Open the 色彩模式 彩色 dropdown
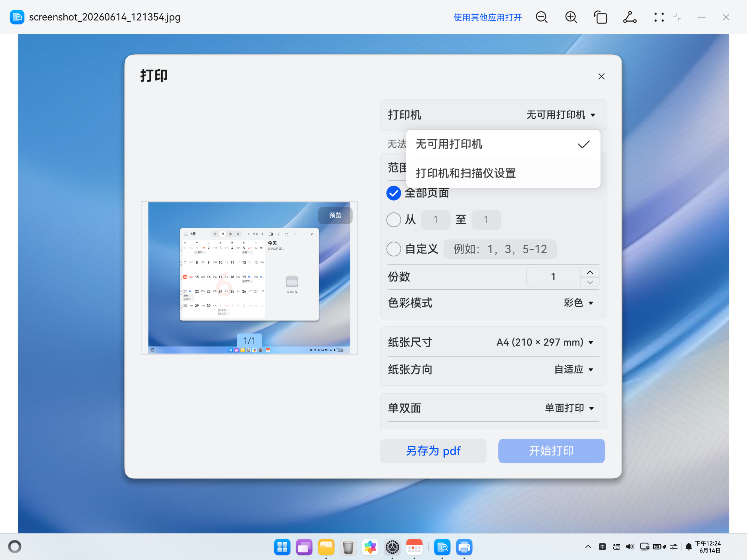This screenshot has height=560, width=747. pyautogui.click(x=578, y=303)
